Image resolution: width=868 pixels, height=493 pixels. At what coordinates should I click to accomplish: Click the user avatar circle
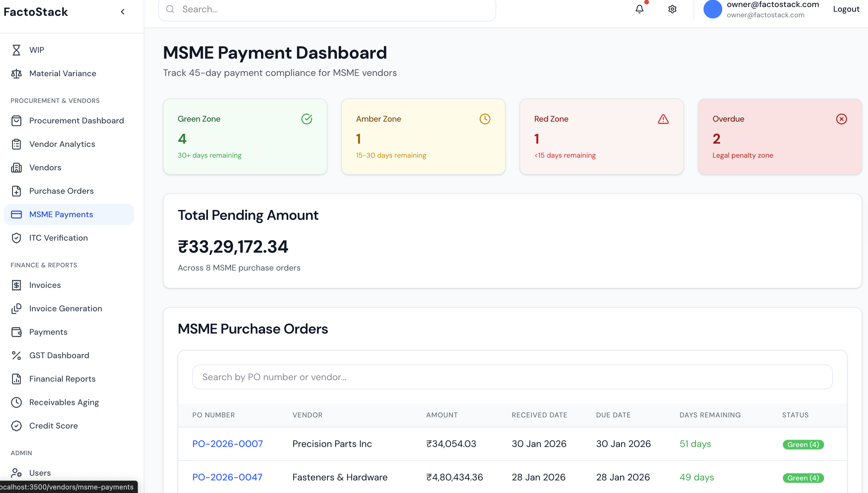(x=713, y=9)
